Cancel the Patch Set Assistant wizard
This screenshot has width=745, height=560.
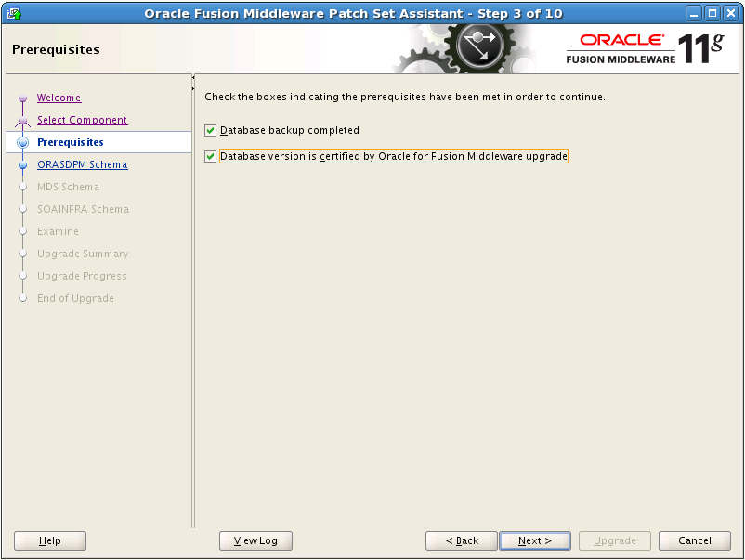tap(695, 541)
